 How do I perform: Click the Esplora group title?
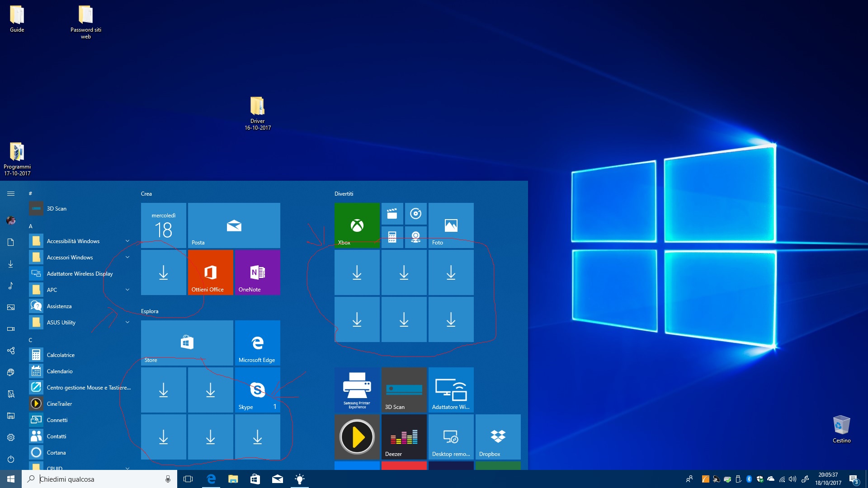(x=150, y=311)
